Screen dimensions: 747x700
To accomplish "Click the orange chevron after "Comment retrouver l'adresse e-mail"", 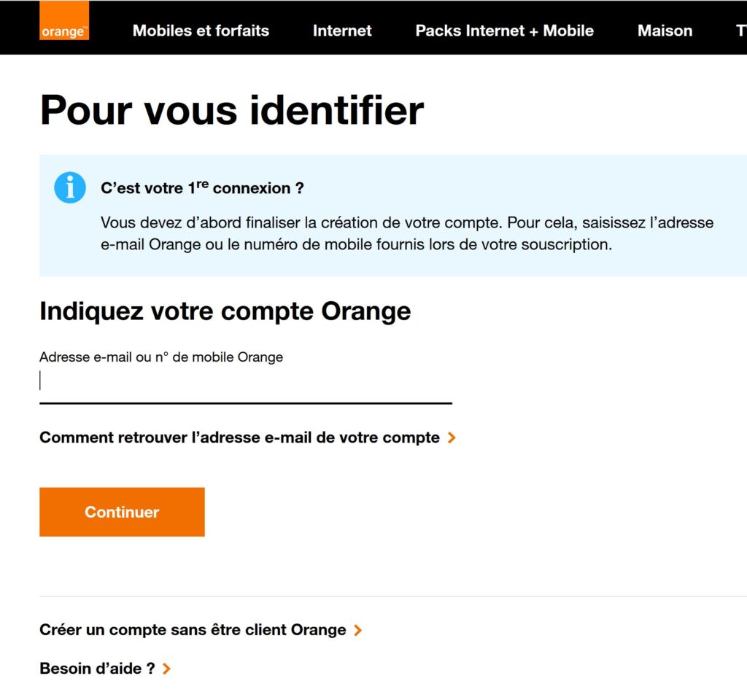I will pyautogui.click(x=452, y=437).
